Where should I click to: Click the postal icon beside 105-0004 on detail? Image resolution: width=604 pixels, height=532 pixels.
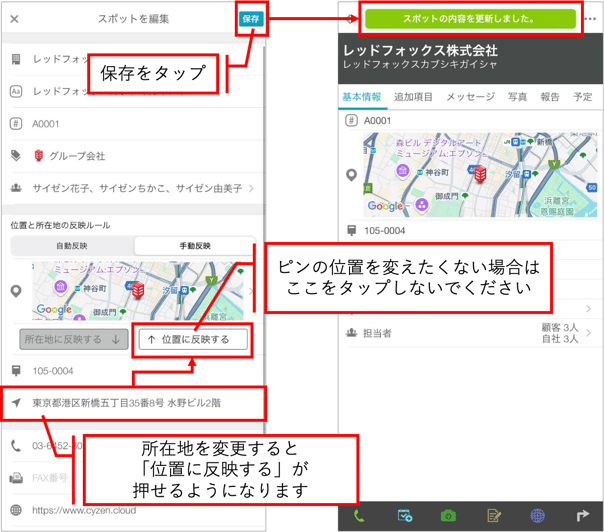(351, 230)
